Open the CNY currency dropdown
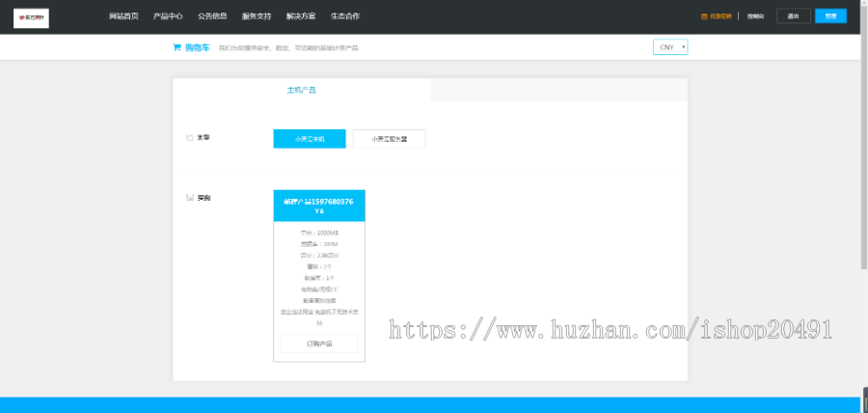The height and width of the screenshot is (413, 868). tap(670, 47)
